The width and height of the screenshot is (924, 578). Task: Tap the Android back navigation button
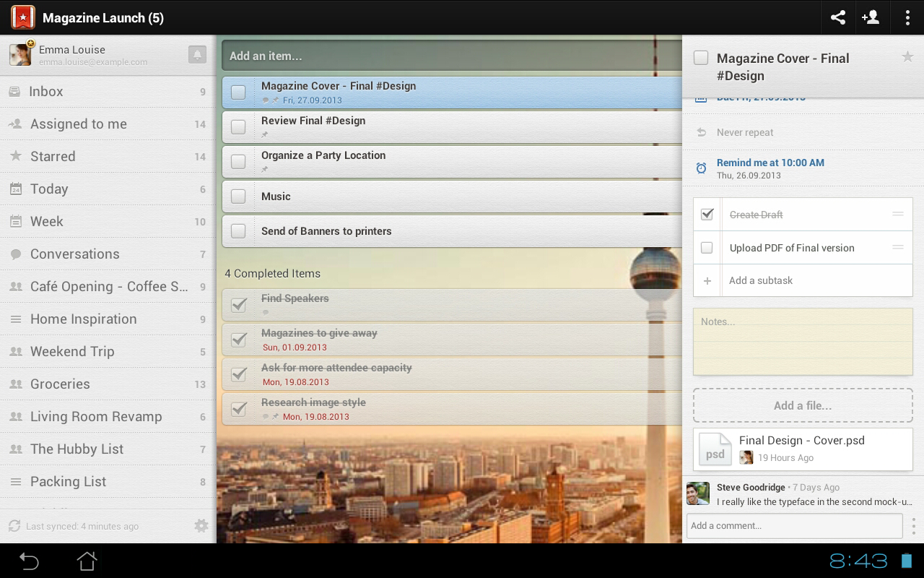(27, 560)
